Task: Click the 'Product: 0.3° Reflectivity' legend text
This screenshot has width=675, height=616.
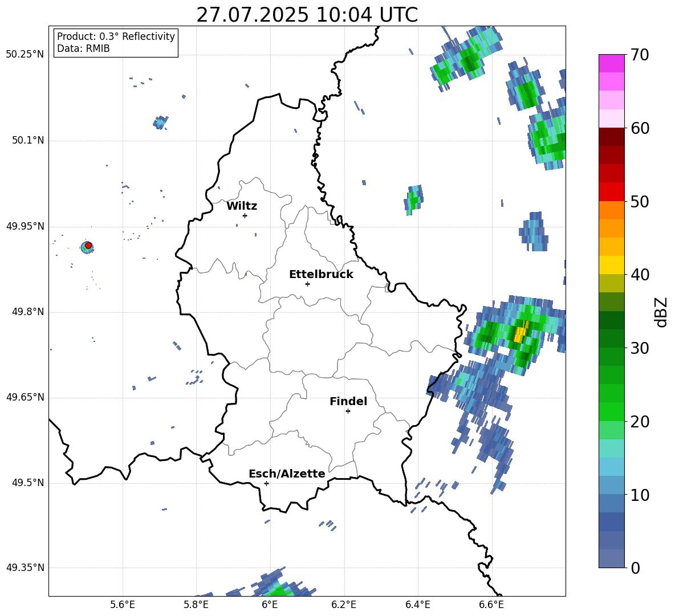Action: pyautogui.click(x=116, y=36)
